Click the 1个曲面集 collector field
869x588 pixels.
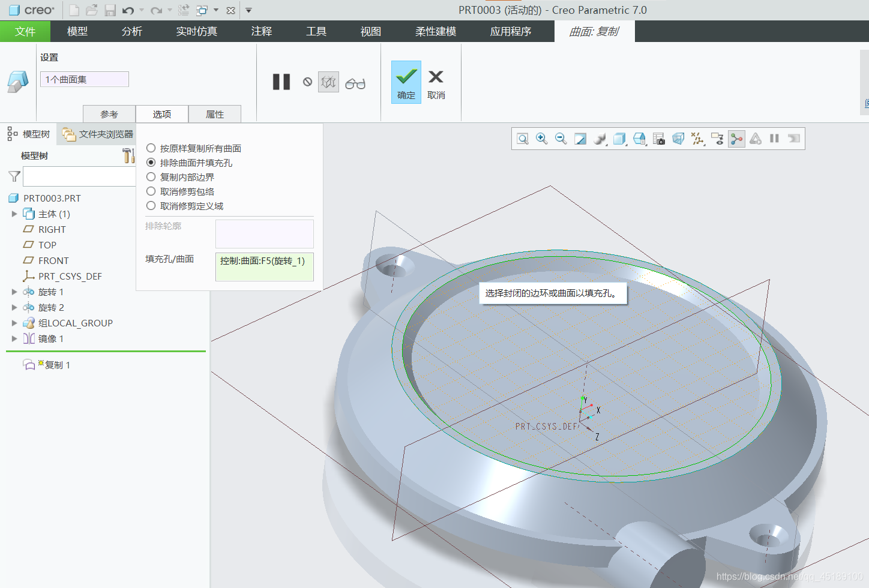[x=85, y=79]
